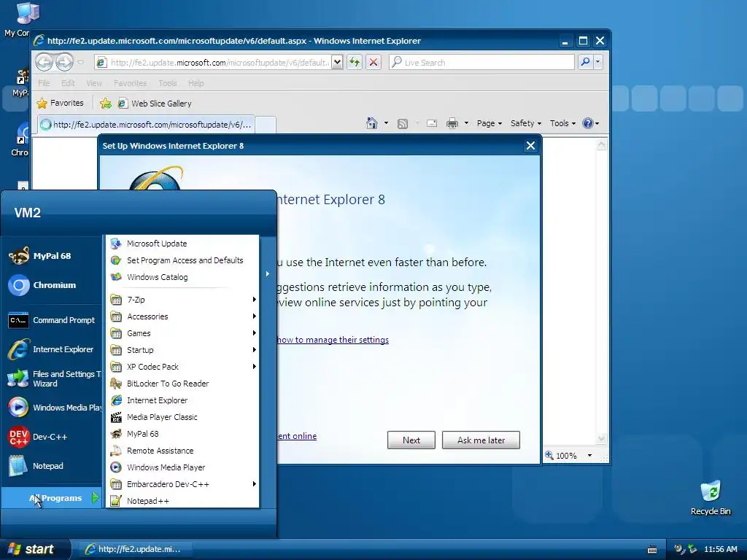747x560 pixels.
Task: Open the Help menu in IE
Action: tap(196, 83)
